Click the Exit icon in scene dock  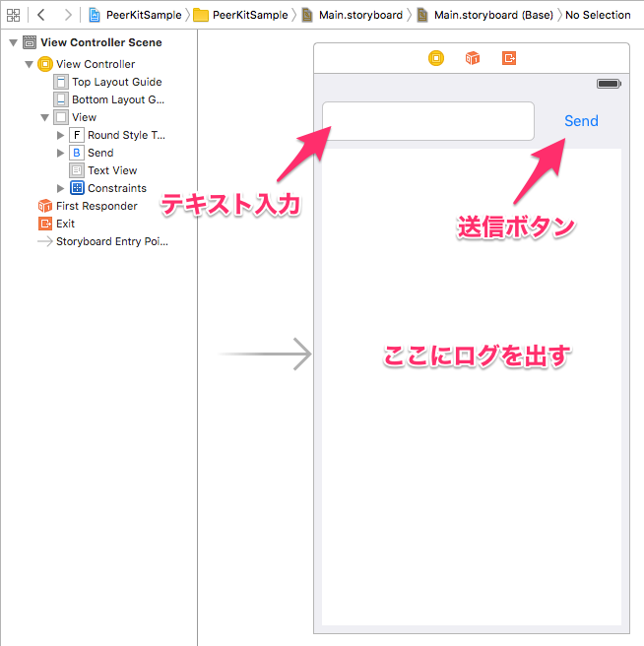(509, 58)
